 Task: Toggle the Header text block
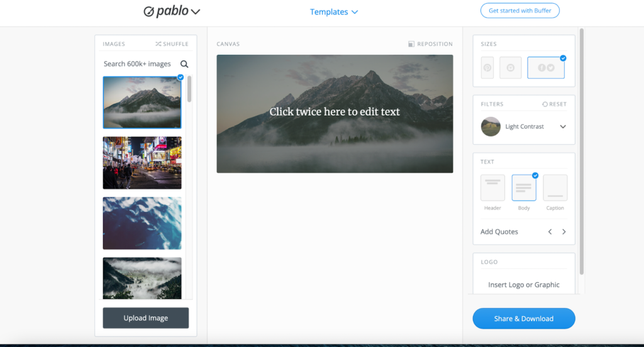(492, 188)
